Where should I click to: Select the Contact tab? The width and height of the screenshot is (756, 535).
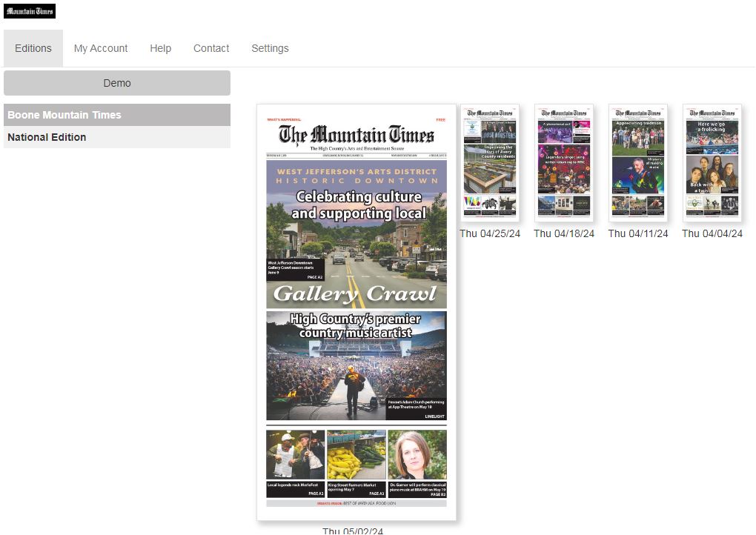pyautogui.click(x=211, y=48)
